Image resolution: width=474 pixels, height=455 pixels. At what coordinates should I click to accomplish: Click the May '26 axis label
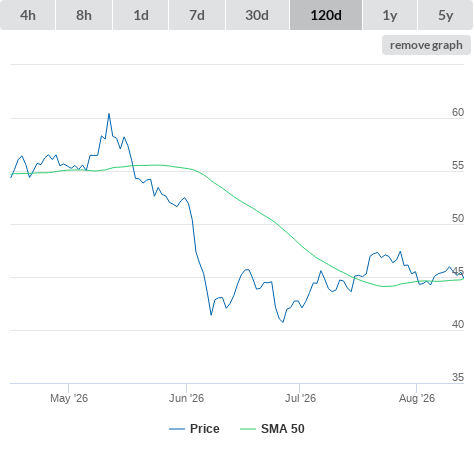pos(69,398)
